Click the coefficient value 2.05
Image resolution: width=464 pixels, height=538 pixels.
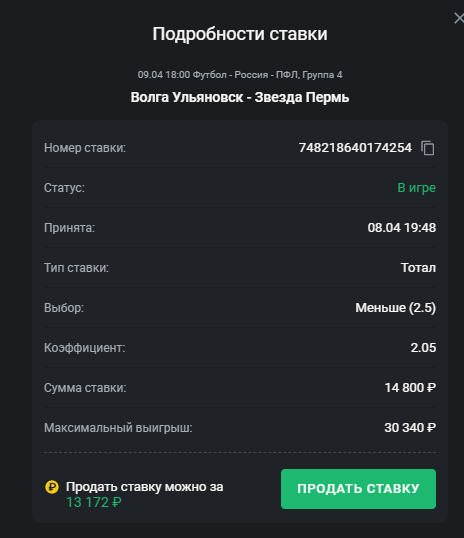coord(423,348)
